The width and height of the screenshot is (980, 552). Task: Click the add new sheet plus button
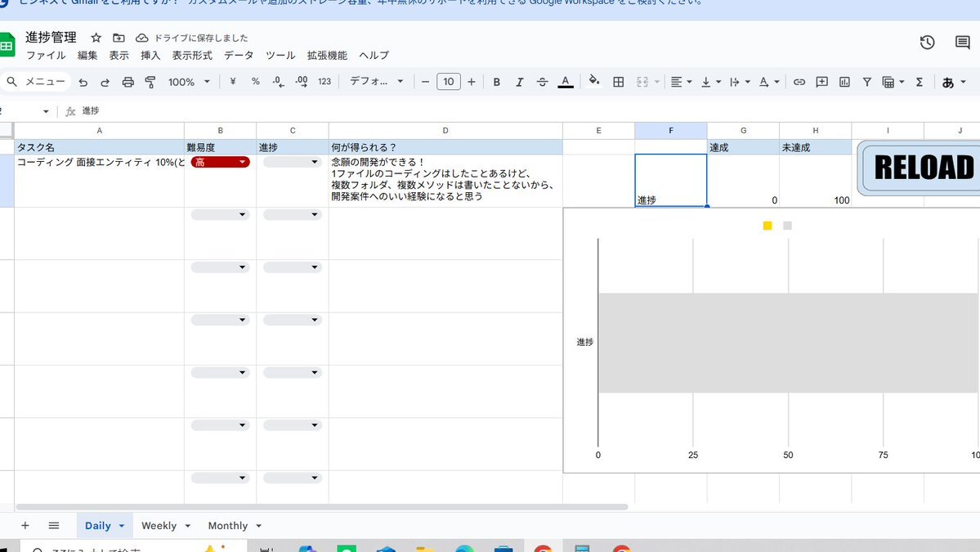(25, 526)
